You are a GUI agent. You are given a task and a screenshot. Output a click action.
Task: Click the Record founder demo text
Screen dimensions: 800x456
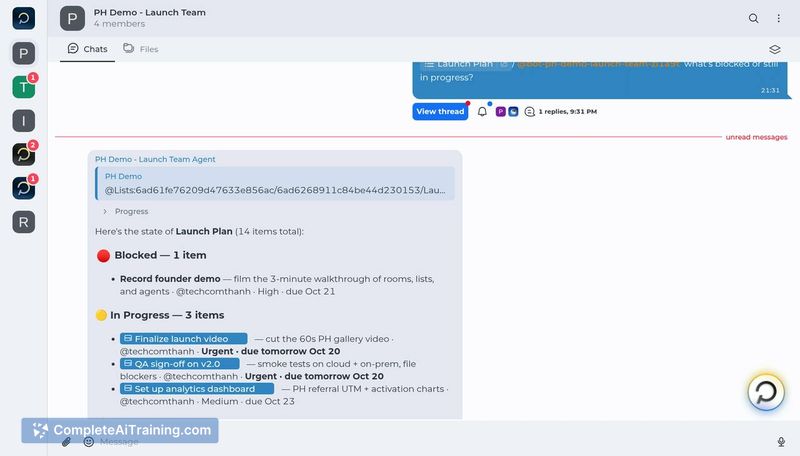(170, 279)
